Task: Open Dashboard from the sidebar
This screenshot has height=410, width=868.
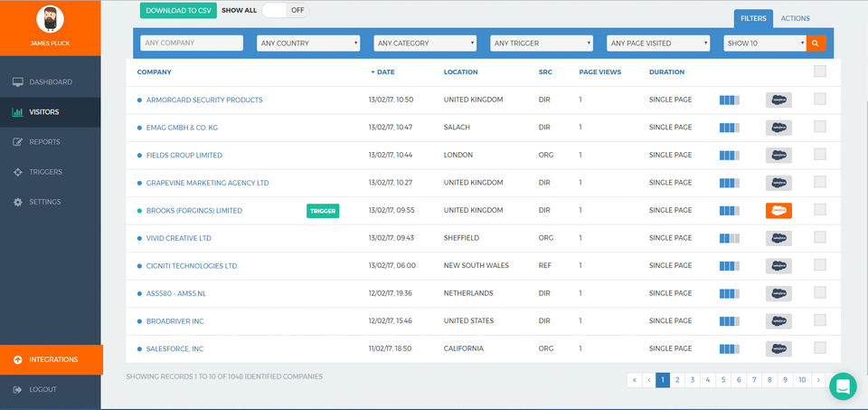Action: pos(51,82)
